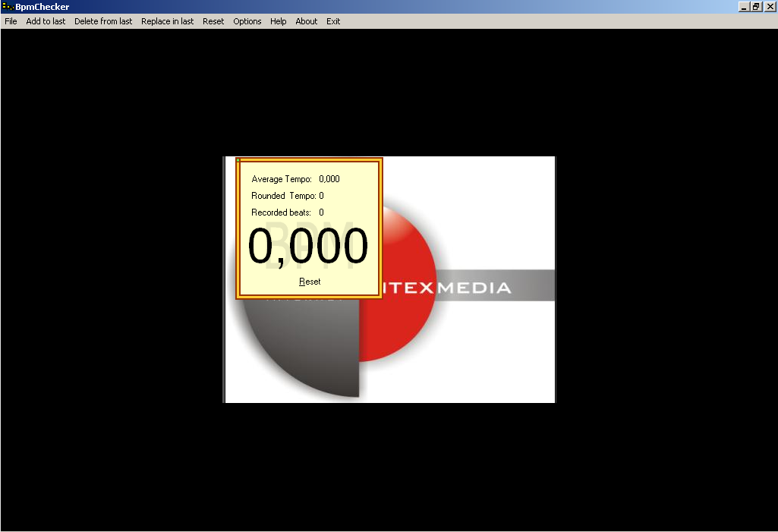Open the Help menu
Image resolution: width=778 pixels, height=532 pixels.
pos(279,21)
